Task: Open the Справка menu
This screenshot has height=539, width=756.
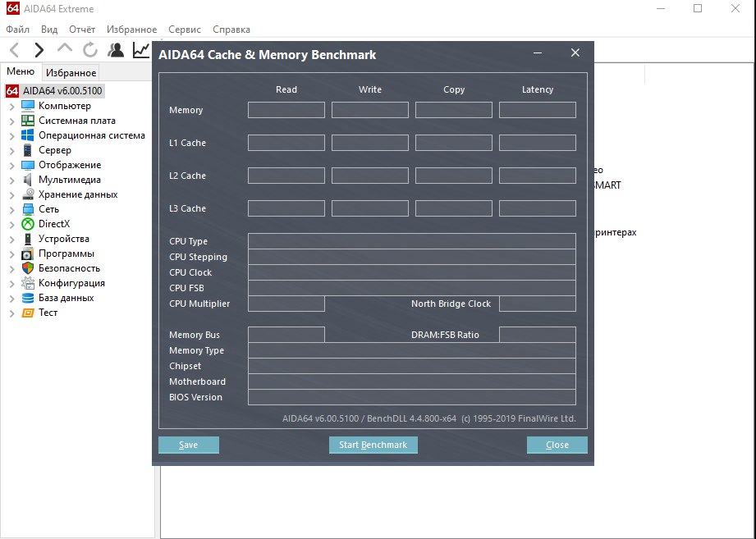Action: pos(231,30)
